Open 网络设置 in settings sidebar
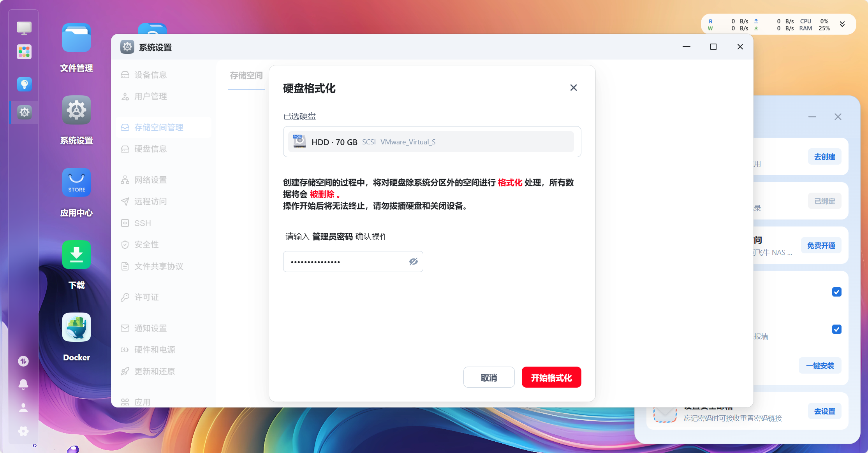 point(150,180)
